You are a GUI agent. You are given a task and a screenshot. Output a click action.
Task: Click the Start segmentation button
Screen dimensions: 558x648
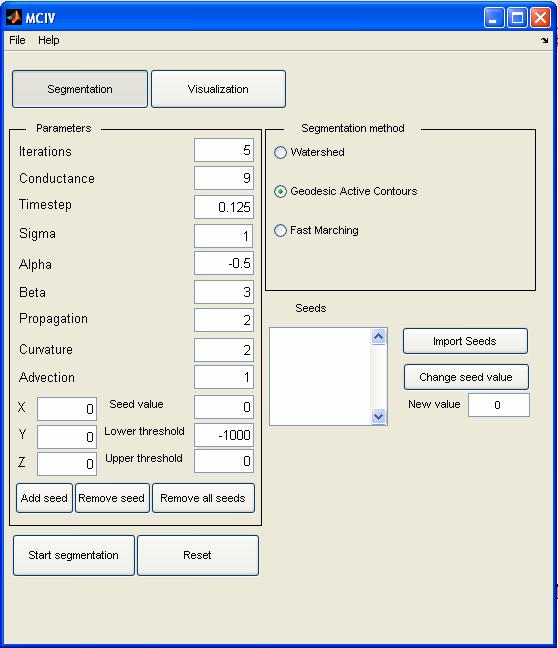tap(74, 555)
